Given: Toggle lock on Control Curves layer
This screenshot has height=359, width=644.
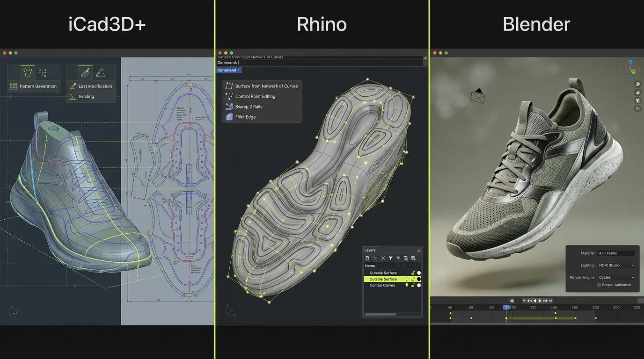Looking at the screenshot, I should click(413, 285).
